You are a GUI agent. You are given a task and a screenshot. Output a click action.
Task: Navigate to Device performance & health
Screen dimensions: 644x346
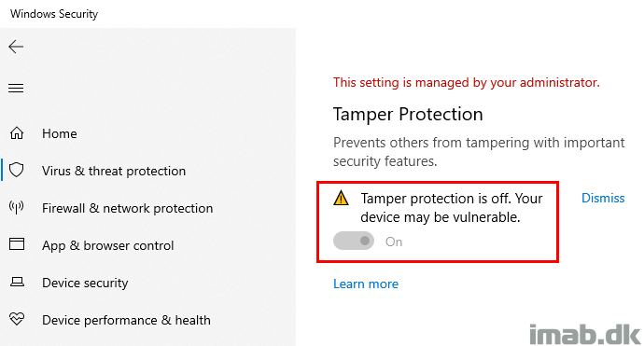pos(126,320)
